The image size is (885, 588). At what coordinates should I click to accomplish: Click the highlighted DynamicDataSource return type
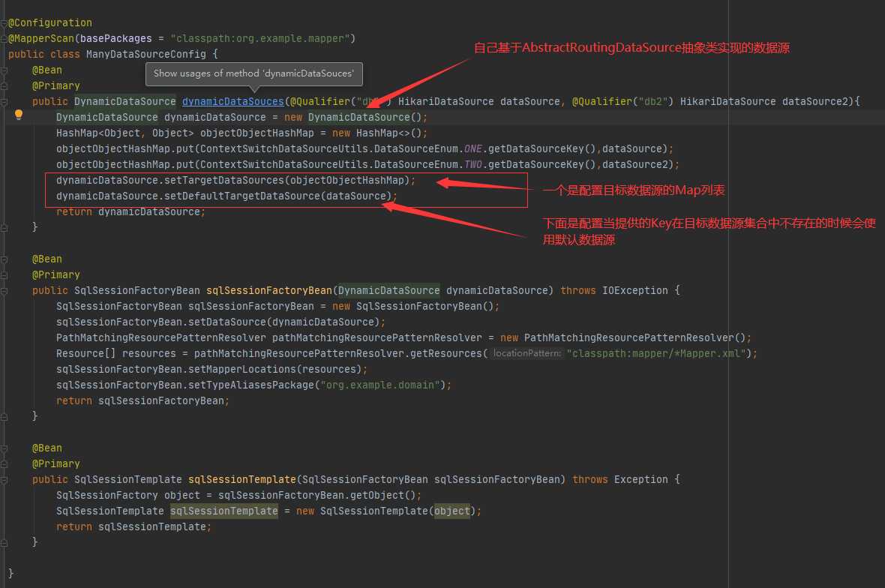[124, 101]
